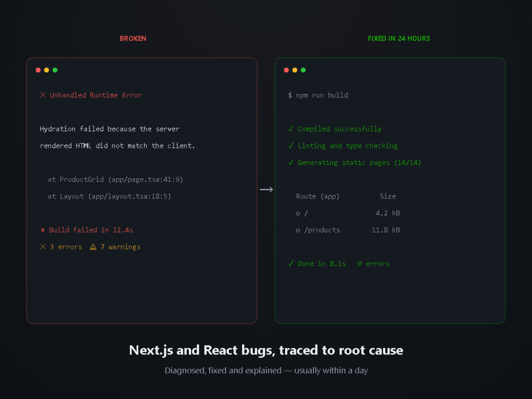
Task: Click checkmark beside Generating static pages
Action: tap(291, 162)
